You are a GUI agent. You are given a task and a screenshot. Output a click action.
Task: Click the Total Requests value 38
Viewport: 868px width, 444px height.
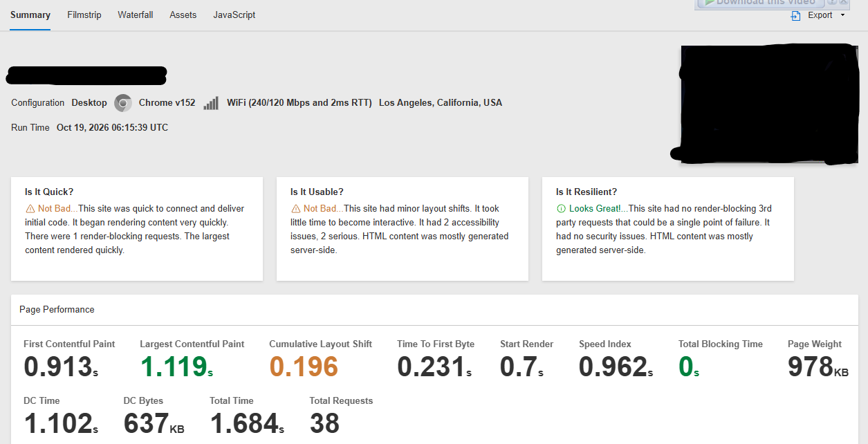(324, 423)
